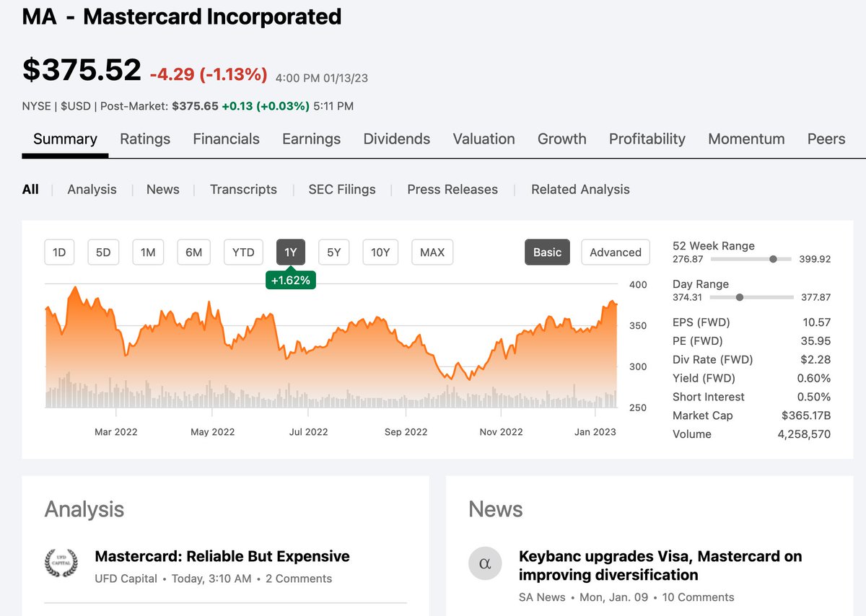Switch chart to Basic mode

pos(547,252)
